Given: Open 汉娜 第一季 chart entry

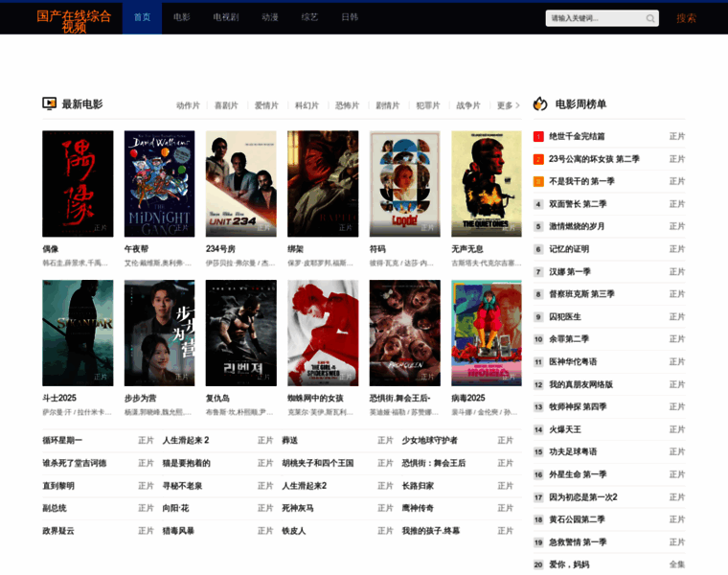Looking at the screenshot, I should click(570, 272).
